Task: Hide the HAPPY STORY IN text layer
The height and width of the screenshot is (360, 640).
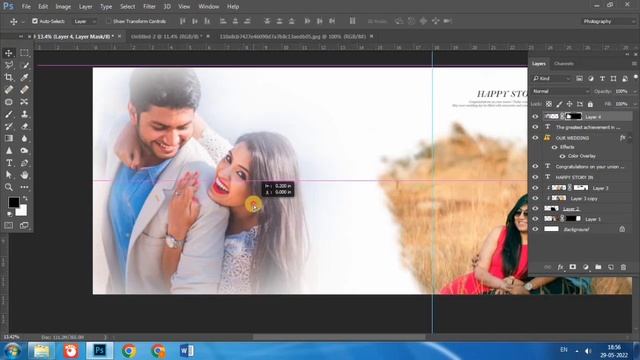Action: pyautogui.click(x=535, y=177)
